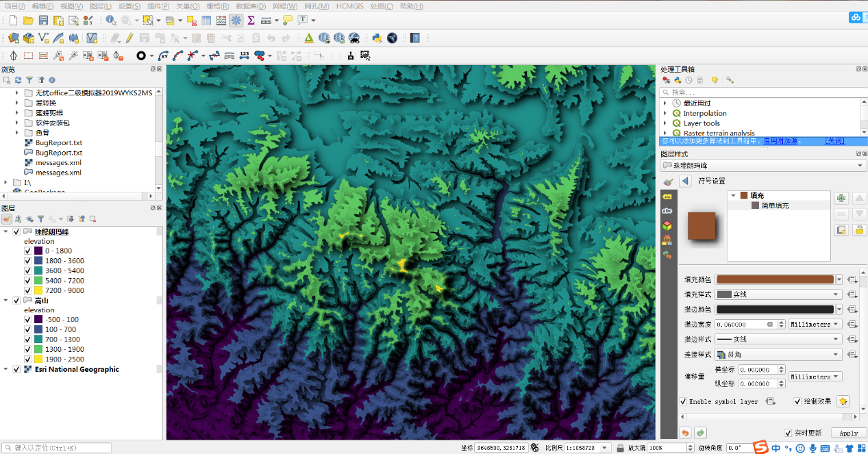Open the statistical summary (Sigma) tool
The width and height of the screenshot is (868, 454).
[251, 21]
